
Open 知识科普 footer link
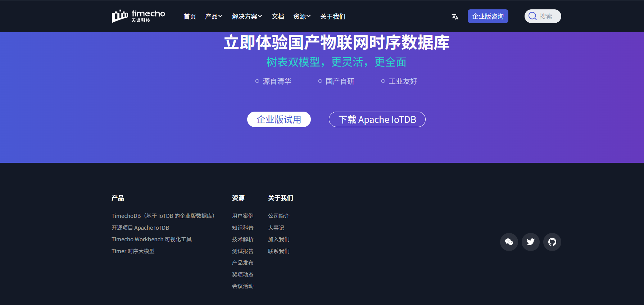click(243, 228)
